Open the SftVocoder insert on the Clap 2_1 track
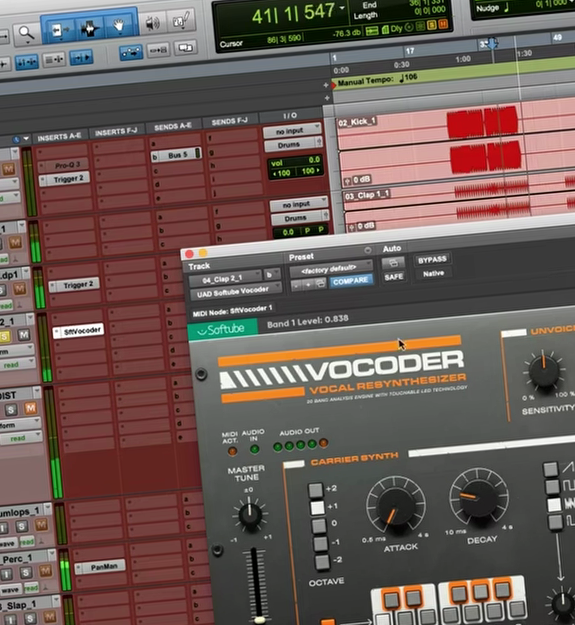The height and width of the screenshot is (625, 575). 78,331
